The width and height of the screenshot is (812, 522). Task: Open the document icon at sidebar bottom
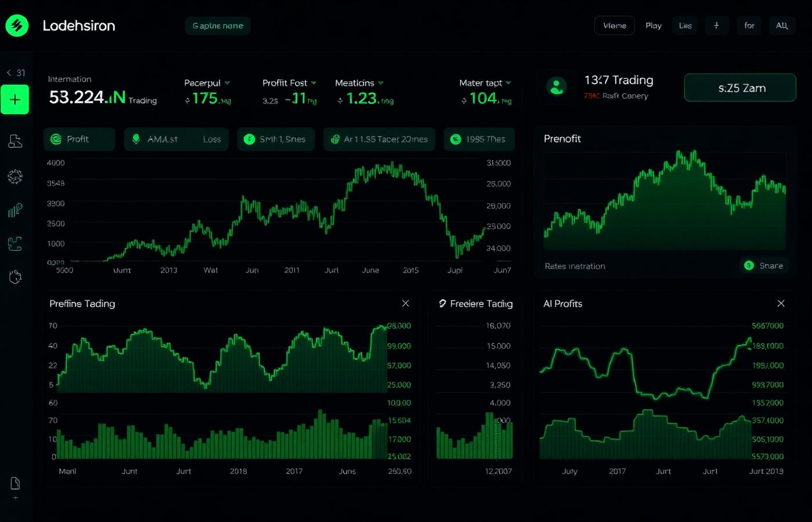coord(15,483)
